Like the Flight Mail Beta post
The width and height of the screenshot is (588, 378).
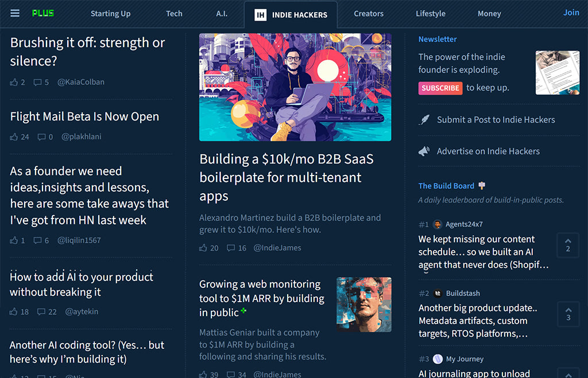click(x=14, y=137)
